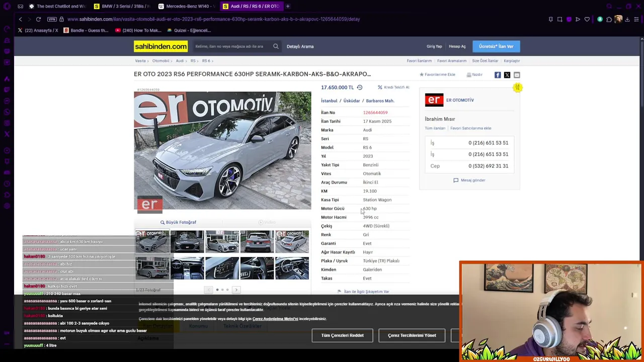Click the main Audi RS6 photo

222,150
